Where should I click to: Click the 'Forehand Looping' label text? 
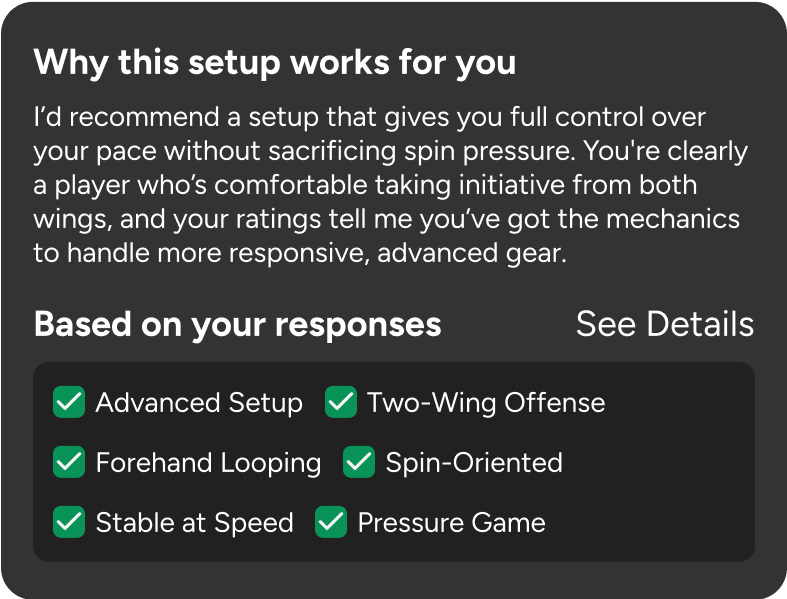pos(208,463)
